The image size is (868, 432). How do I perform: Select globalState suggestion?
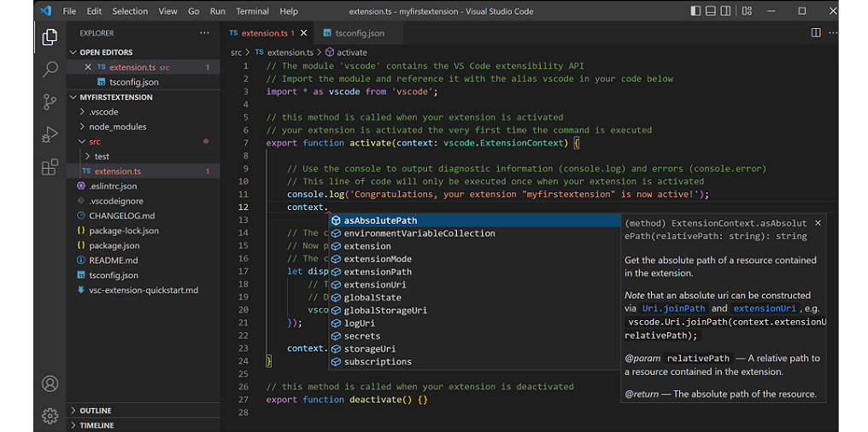[474, 298]
